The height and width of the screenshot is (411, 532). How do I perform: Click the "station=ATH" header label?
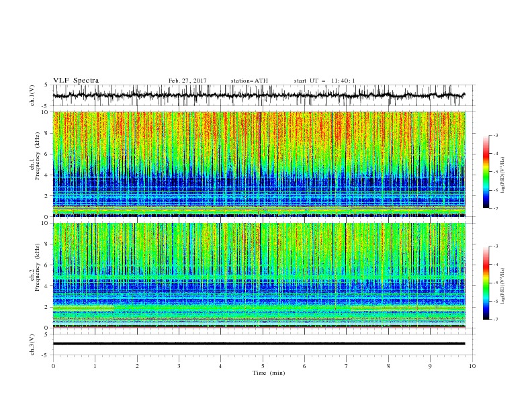[249, 81]
